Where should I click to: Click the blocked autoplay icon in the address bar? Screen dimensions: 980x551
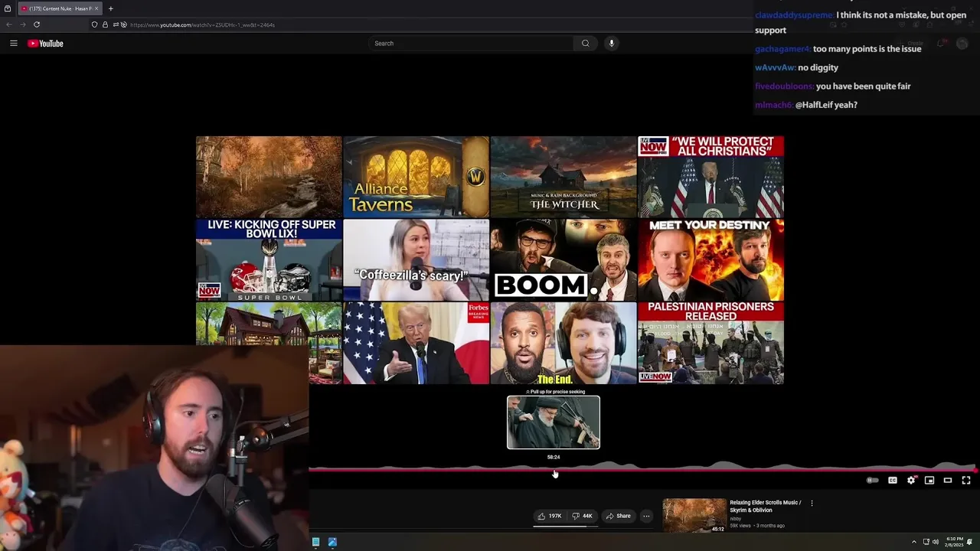coord(123,24)
